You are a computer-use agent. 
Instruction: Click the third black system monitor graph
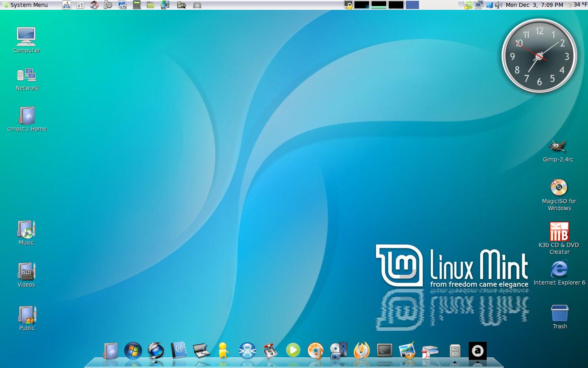click(396, 5)
